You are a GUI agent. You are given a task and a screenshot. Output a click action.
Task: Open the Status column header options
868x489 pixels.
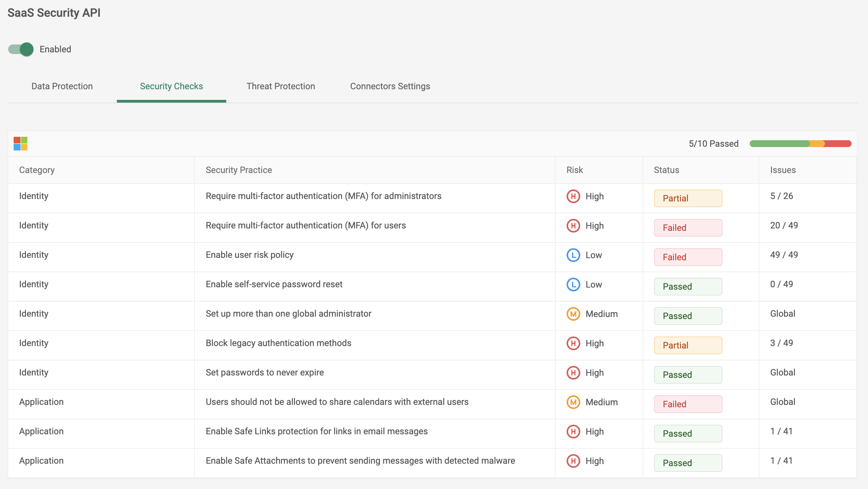coord(665,170)
